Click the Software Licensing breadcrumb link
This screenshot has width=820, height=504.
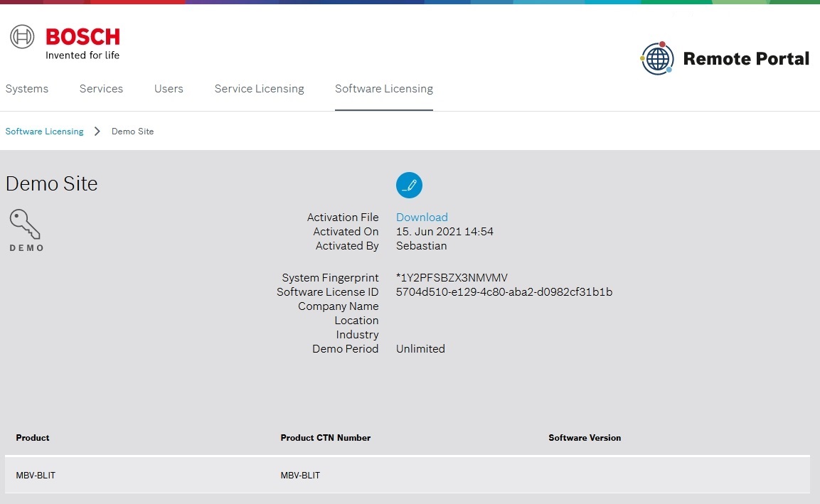tap(44, 131)
